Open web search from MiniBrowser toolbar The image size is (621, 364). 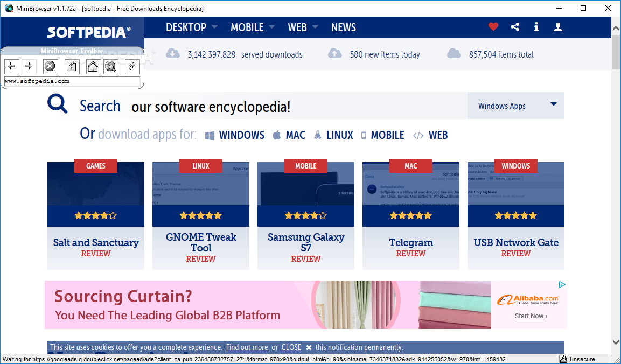tap(111, 66)
